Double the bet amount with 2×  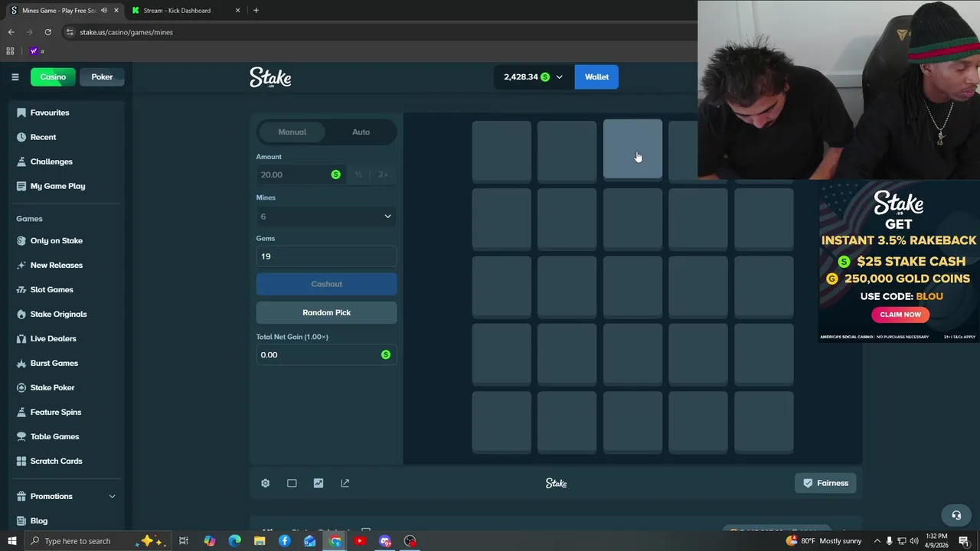pos(383,174)
